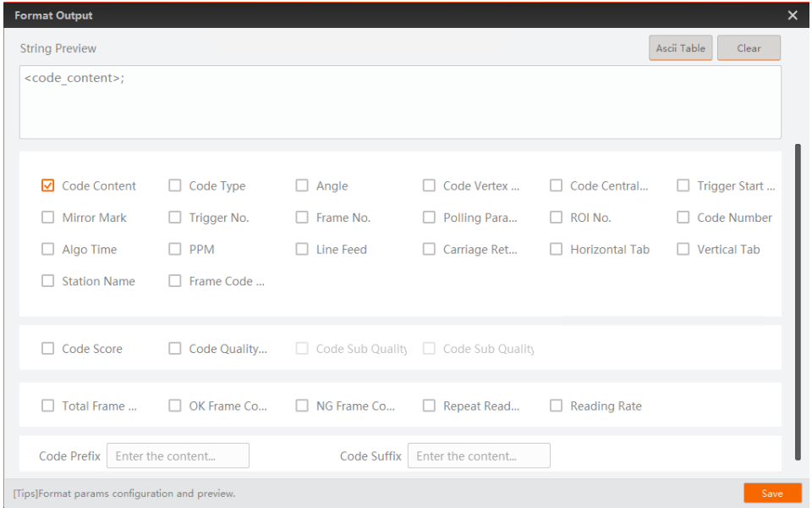The width and height of the screenshot is (812, 508).
Task: Focus the Code Prefix input field
Action: click(178, 456)
